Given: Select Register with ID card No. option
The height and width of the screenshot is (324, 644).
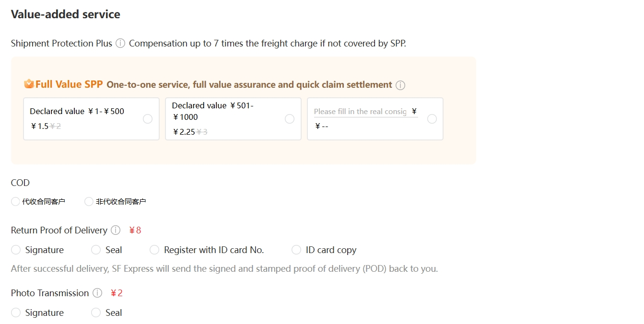Looking at the screenshot, I should click(x=154, y=250).
